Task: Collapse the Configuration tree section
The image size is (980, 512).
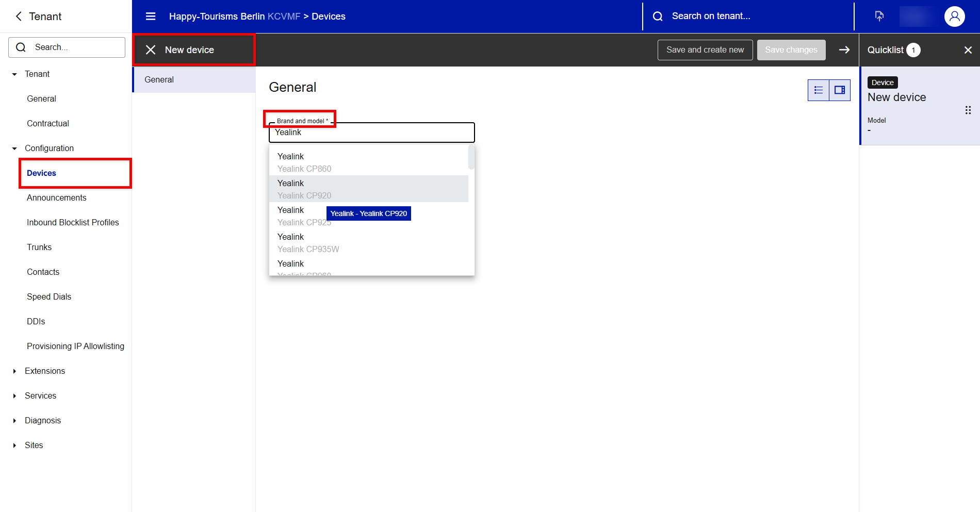Action: tap(14, 148)
